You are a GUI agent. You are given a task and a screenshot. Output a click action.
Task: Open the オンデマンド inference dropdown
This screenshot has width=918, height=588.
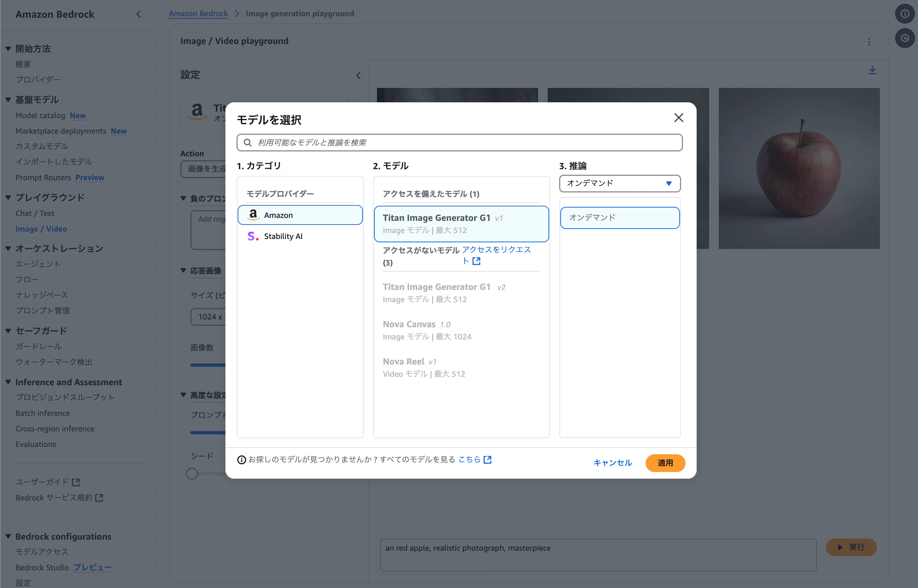(620, 184)
